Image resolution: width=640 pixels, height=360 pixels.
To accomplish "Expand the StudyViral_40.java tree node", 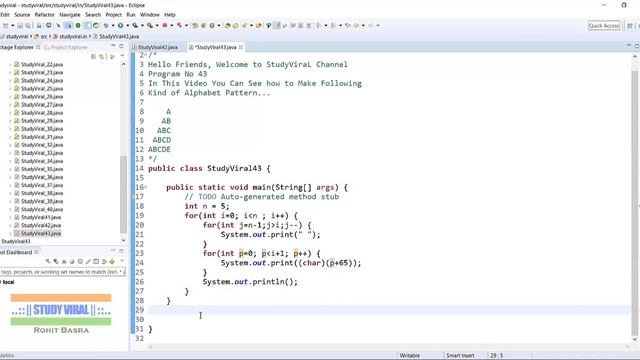I will pyautogui.click(x=10, y=209).
